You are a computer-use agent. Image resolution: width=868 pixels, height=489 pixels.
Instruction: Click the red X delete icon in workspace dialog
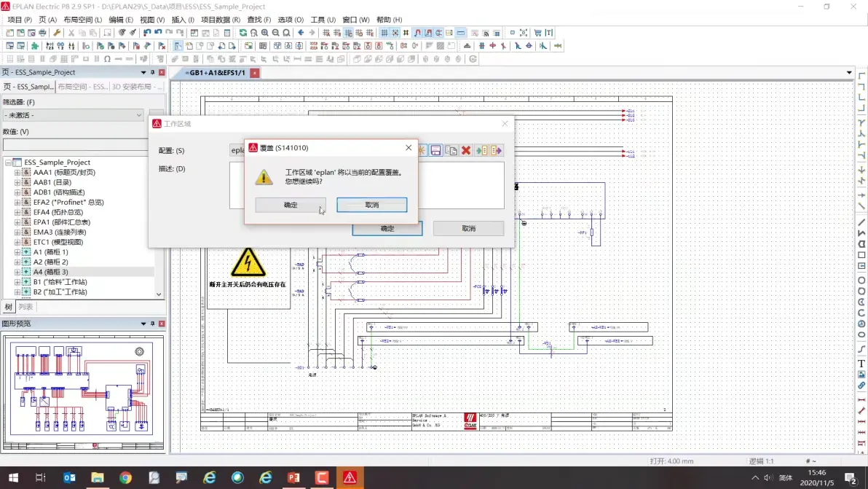[466, 151]
